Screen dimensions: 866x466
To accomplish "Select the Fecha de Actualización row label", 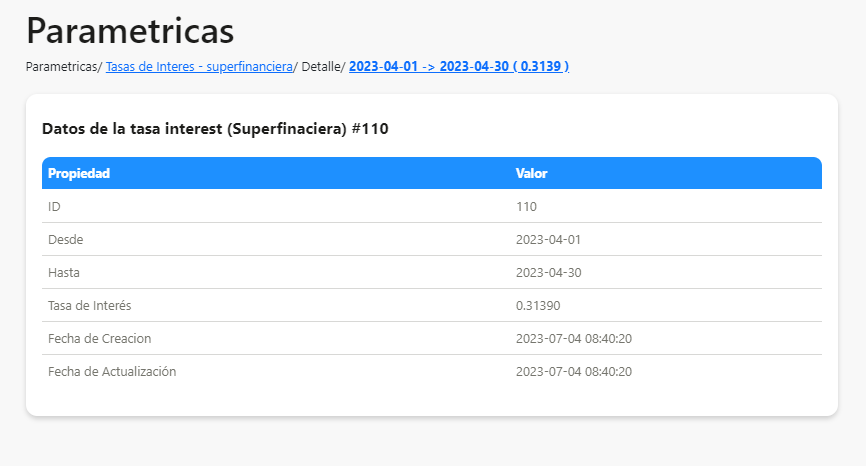I will pos(112,371).
